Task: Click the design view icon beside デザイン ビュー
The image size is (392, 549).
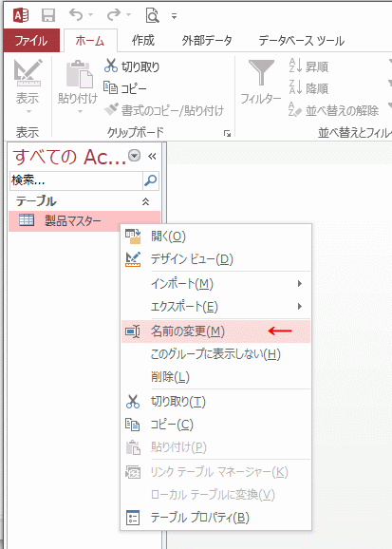Action: tap(133, 259)
